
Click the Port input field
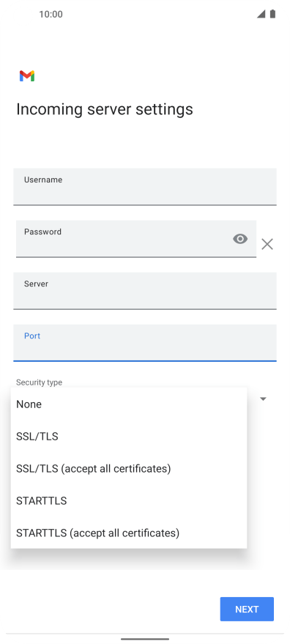click(144, 343)
